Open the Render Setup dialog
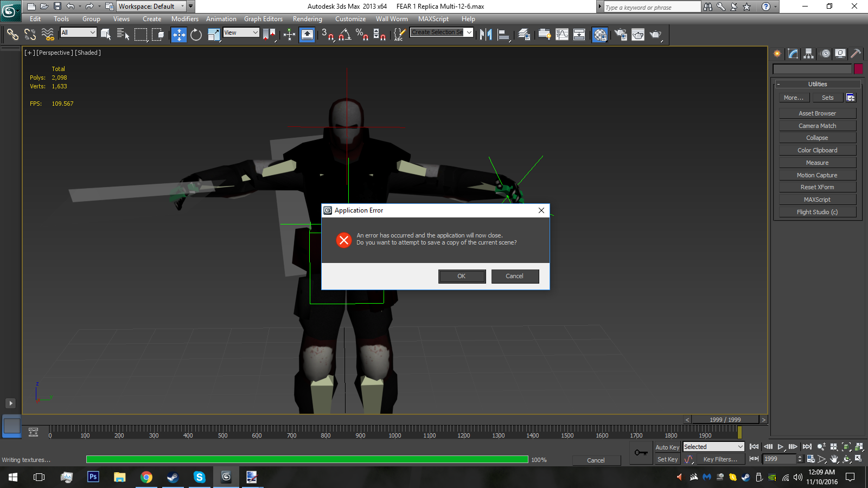This screenshot has height=488, width=868. click(x=621, y=35)
